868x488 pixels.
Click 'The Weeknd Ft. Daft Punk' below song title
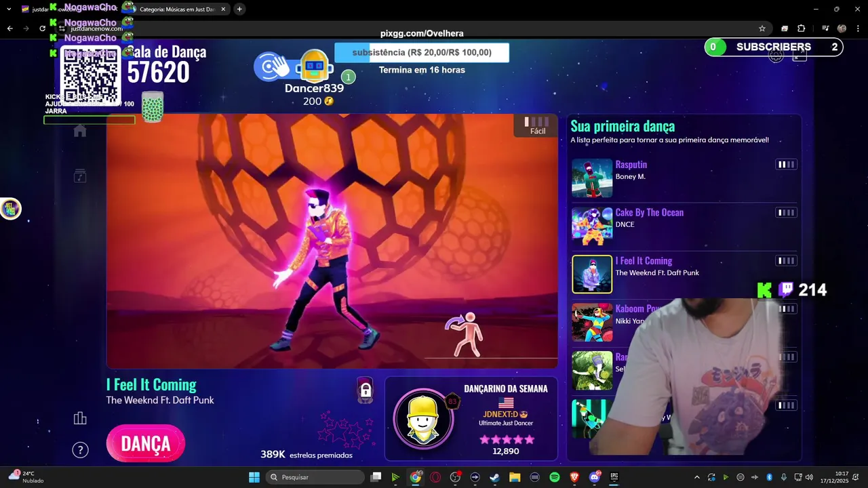point(160,401)
